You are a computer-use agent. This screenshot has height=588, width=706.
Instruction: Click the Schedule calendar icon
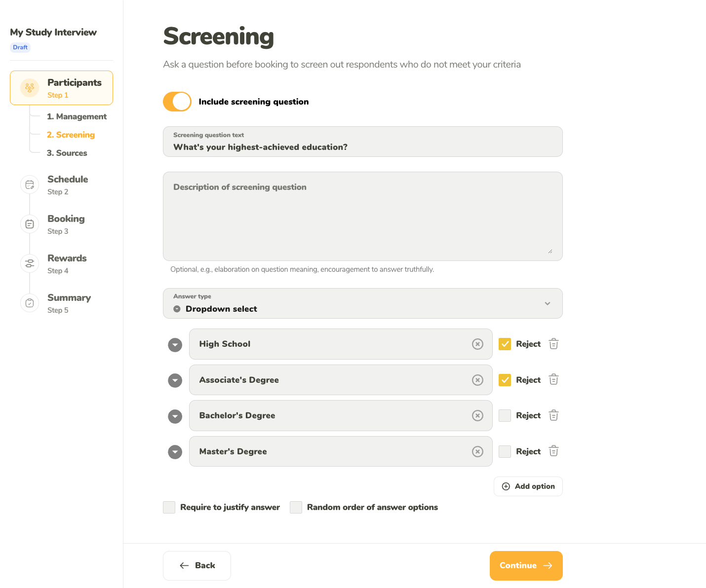click(x=30, y=184)
